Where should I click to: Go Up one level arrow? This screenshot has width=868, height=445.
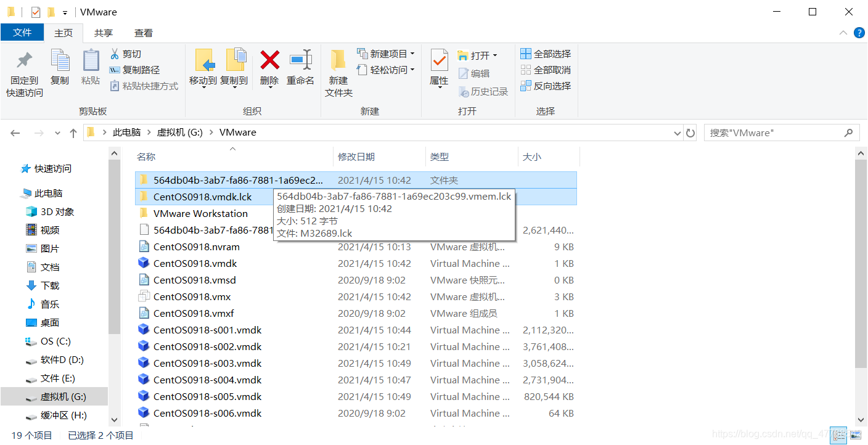[73, 133]
